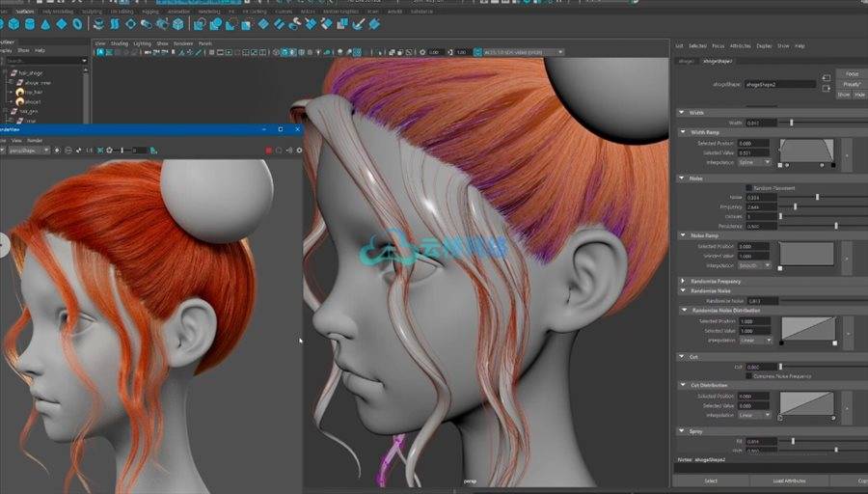Click the polygon torus shelf icon
The width and height of the screenshot is (868, 494).
(78, 23)
